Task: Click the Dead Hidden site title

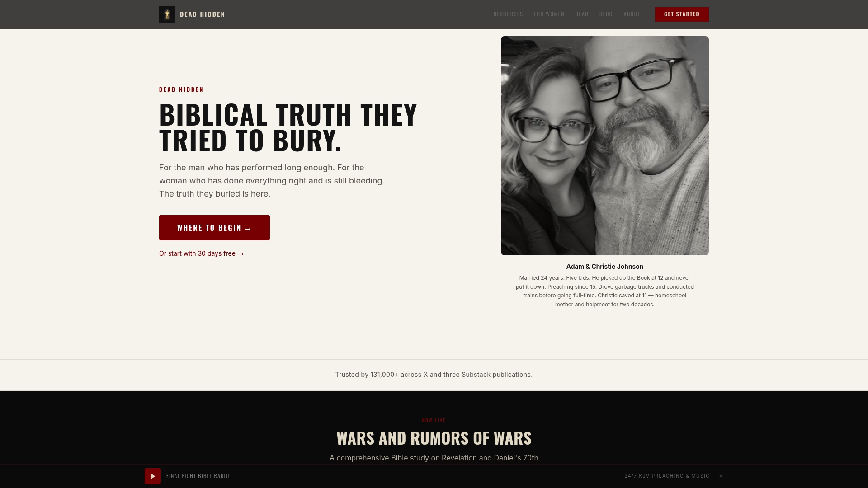Action: tap(203, 14)
